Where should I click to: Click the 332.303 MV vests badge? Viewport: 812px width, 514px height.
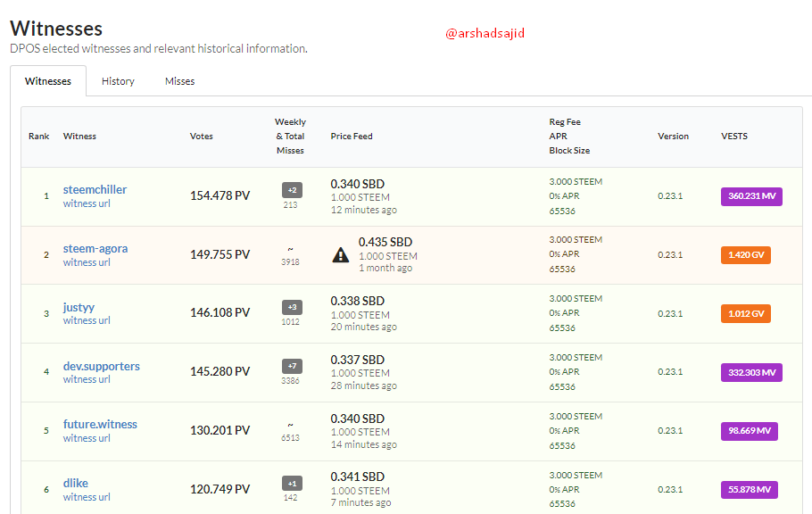[x=751, y=372]
